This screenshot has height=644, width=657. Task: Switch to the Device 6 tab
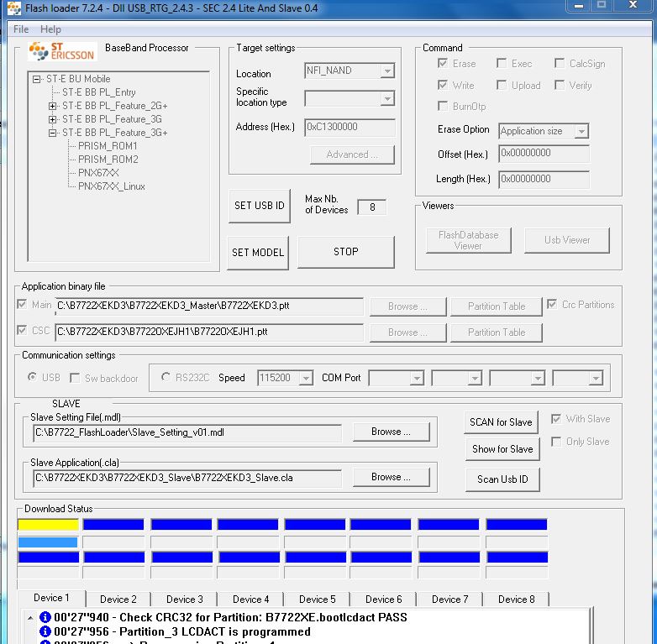coord(383,599)
